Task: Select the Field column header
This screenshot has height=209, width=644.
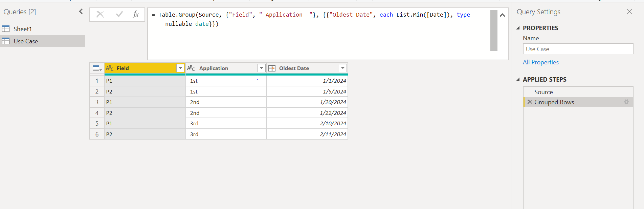Action: tap(145, 68)
